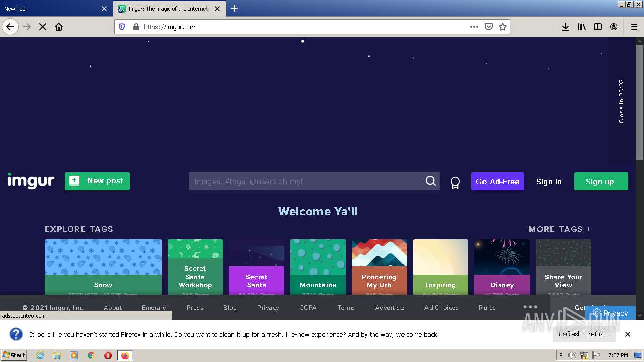Open page actions three-dot menu
Screen dimensions: 644x362
[x=474, y=27]
